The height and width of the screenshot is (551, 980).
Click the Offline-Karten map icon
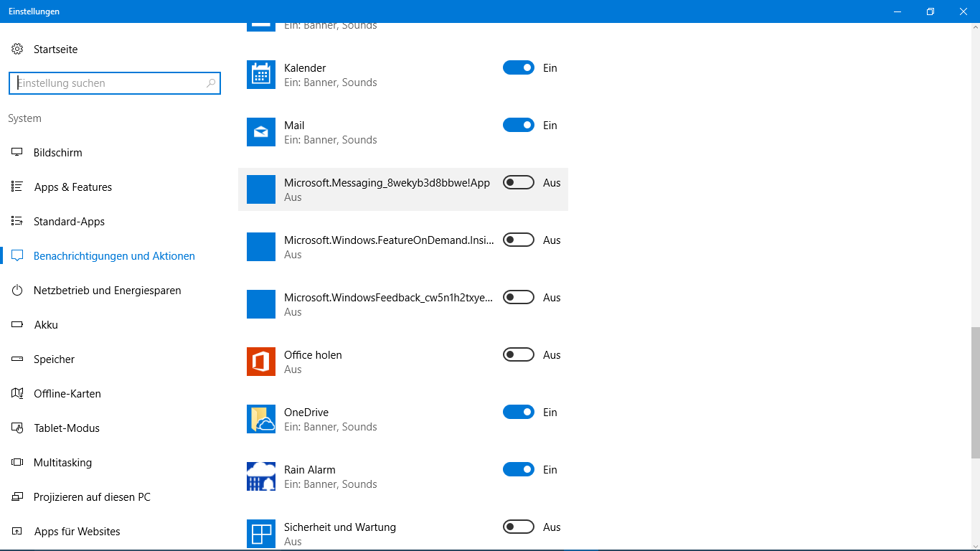pos(17,393)
